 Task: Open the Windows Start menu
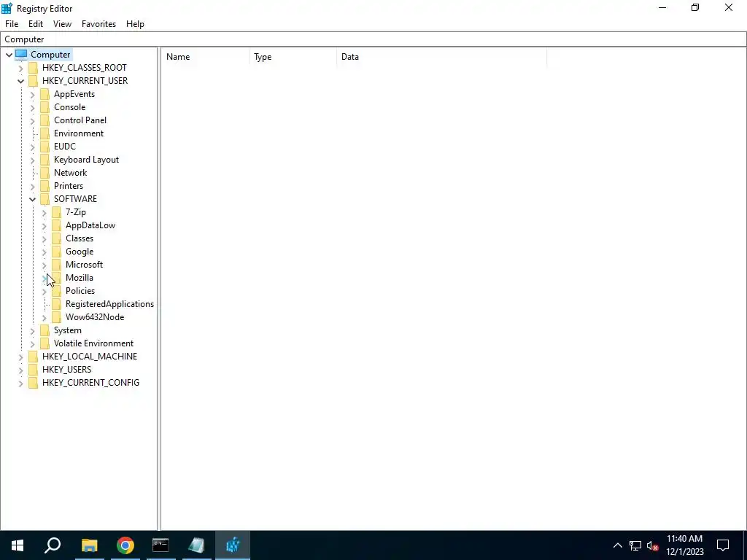point(18,545)
